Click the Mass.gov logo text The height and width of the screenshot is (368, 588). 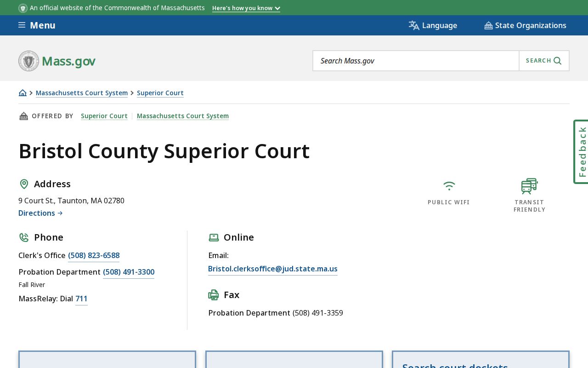pyautogui.click(x=68, y=61)
